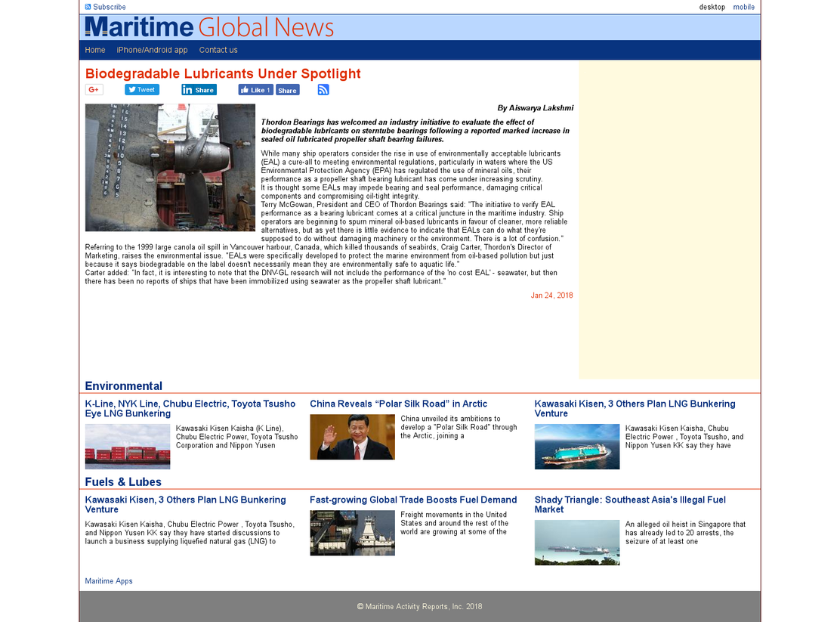
Task: Click the Maritime Activity Reports copyright text
Action: click(419, 606)
